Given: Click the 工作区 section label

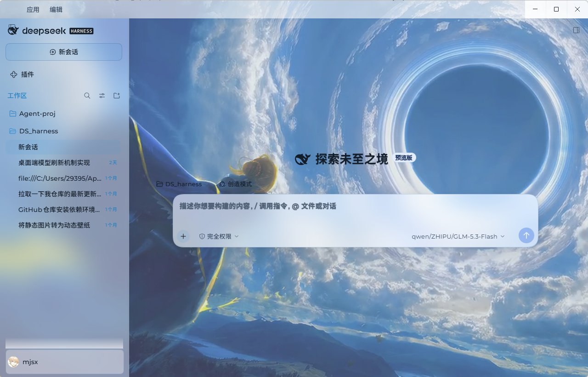Looking at the screenshot, I should pyautogui.click(x=17, y=96).
